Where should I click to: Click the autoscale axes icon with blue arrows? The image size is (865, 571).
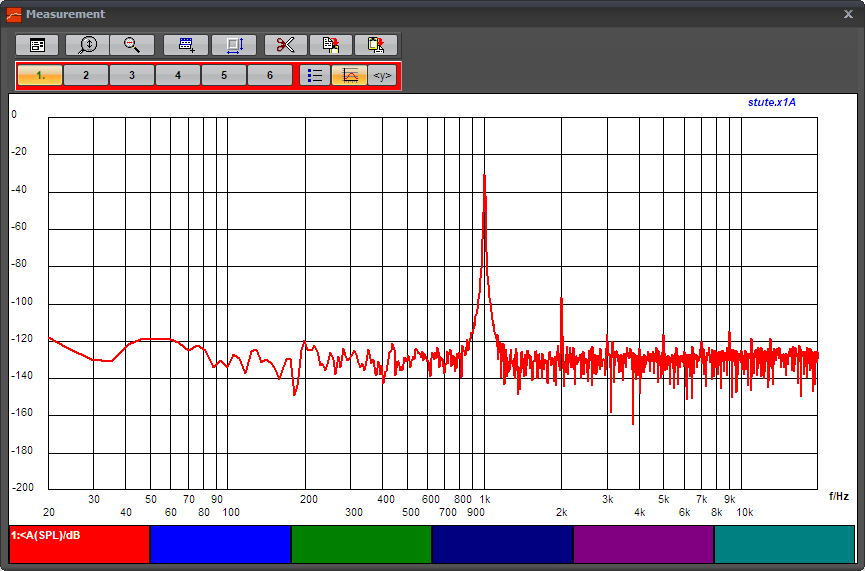[234, 45]
